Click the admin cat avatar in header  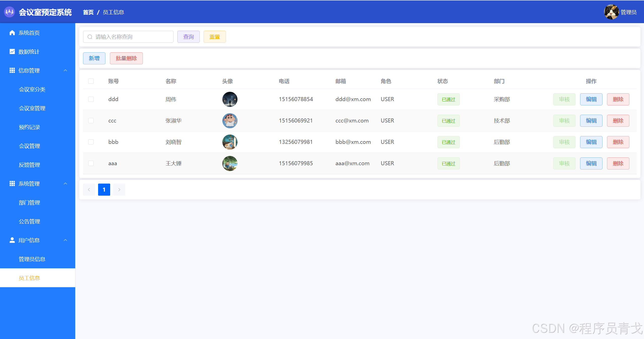[611, 12]
